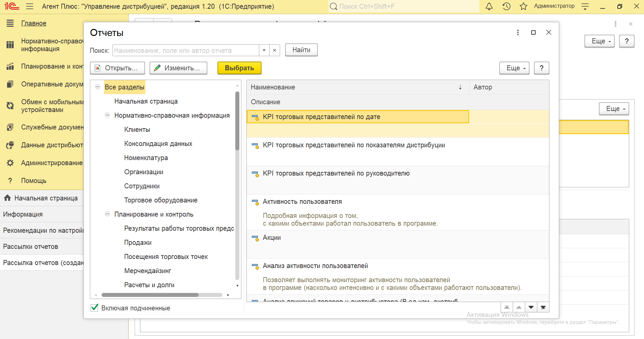
Task: Open favorites star icon
Action: click(523, 6)
